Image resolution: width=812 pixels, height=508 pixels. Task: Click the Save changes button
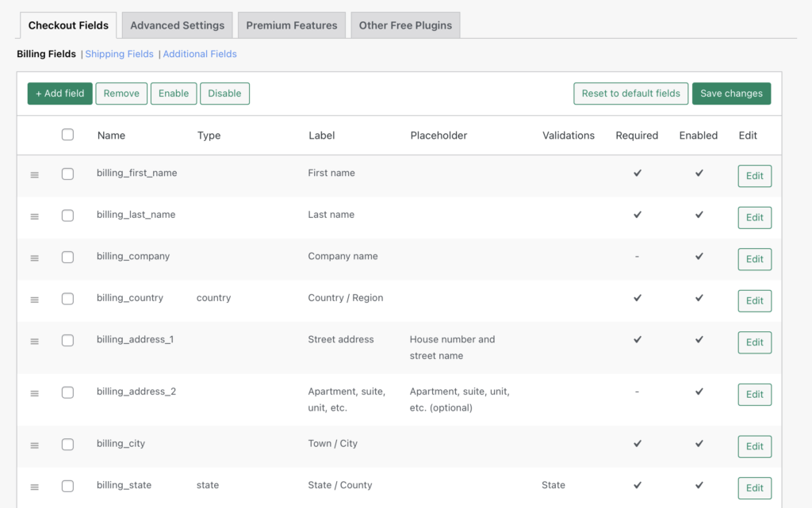731,94
